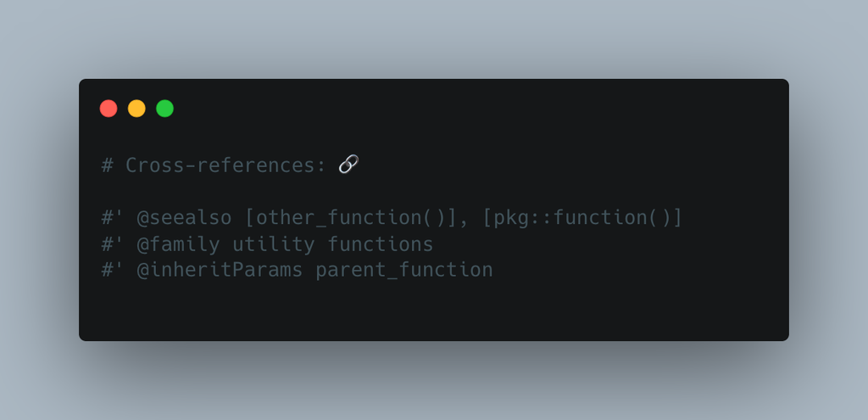This screenshot has height=420, width=868.
Task: Select the @family roxygen tag
Action: tap(179, 244)
